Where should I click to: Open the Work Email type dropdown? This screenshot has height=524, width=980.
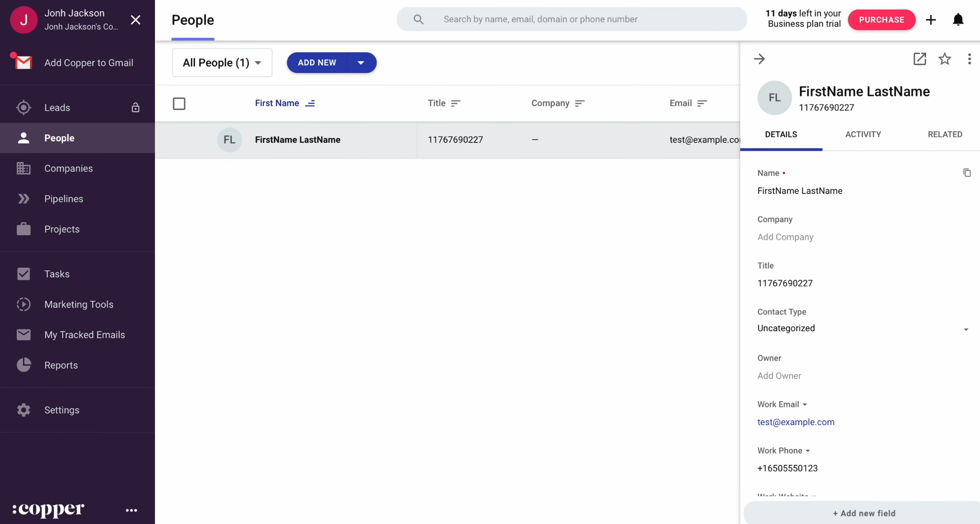(804, 405)
